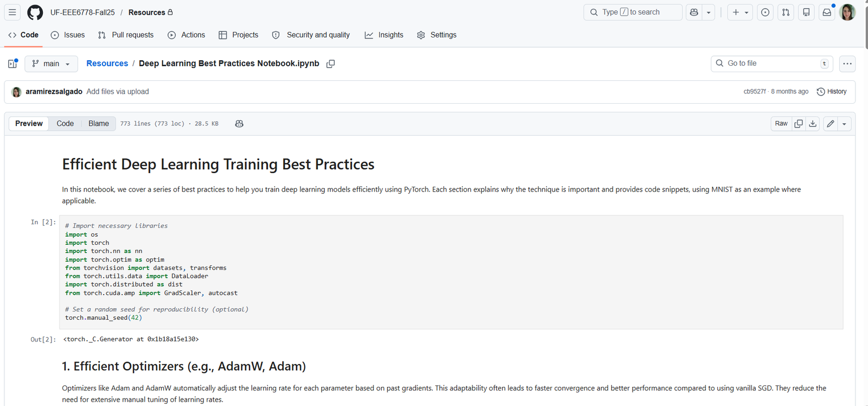Open the aramirezsalgado author link
This screenshot has width=868, height=406.
coord(54,92)
